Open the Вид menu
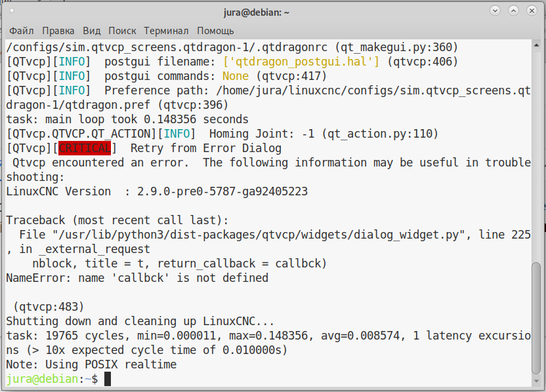This screenshot has height=392, width=546. (92, 31)
